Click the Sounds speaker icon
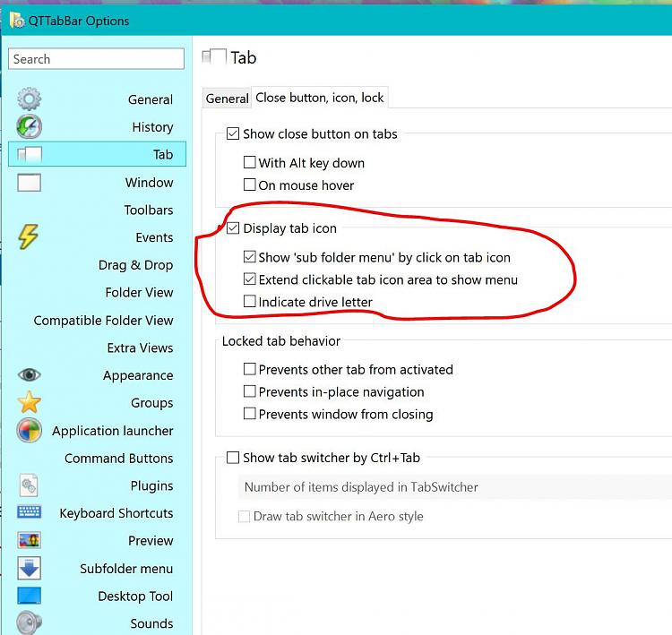The height and width of the screenshot is (635, 672). [x=30, y=622]
